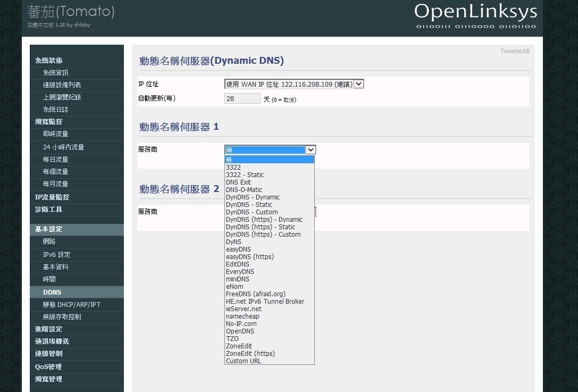
Task: Choose easyDNS provider
Action: (270, 249)
